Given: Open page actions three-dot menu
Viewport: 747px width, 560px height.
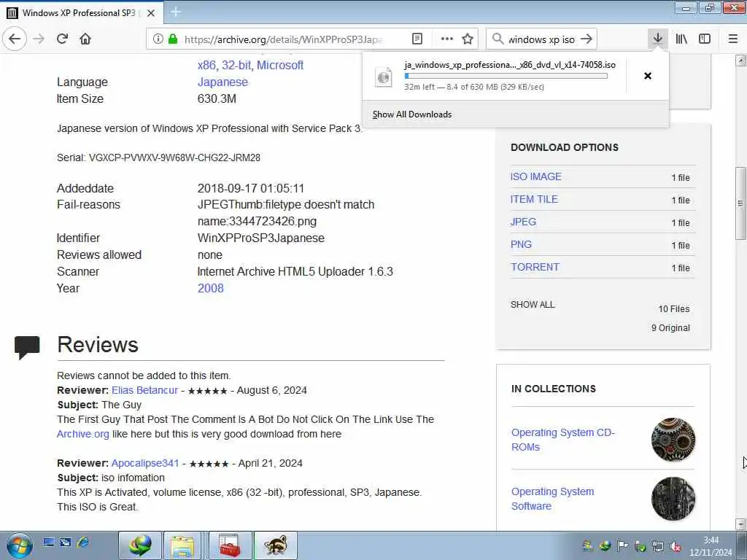Looking at the screenshot, I should [x=447, y=39].
